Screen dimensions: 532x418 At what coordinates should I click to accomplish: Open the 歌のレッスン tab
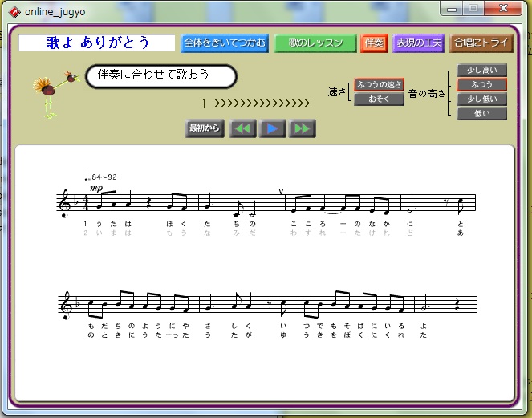pyautogui.click(x=315, y=43)
